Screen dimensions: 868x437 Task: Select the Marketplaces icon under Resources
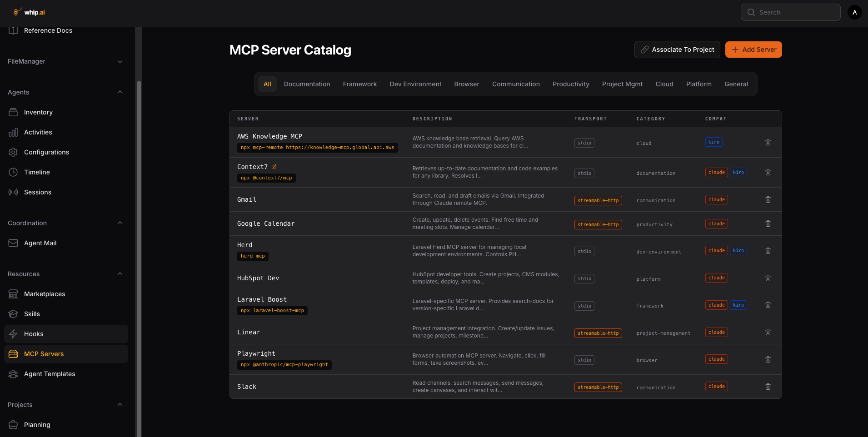click(x=14, y=293)
